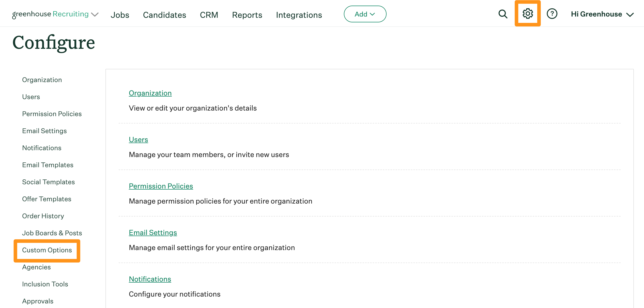Open the search icon in the top bar

pos(503,14)
